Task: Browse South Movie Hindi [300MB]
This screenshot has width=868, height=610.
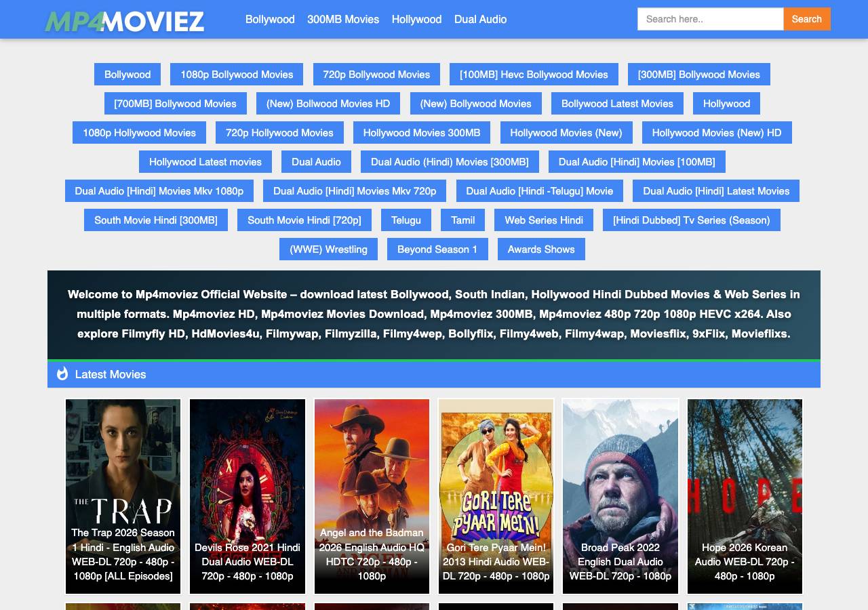Action: pos(156,220)
